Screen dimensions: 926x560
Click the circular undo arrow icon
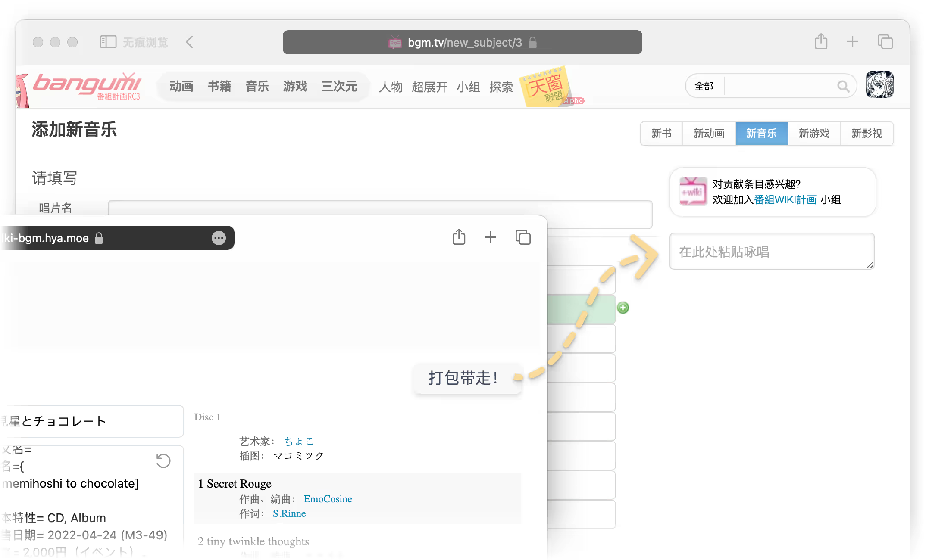click(x=163, y=461)
